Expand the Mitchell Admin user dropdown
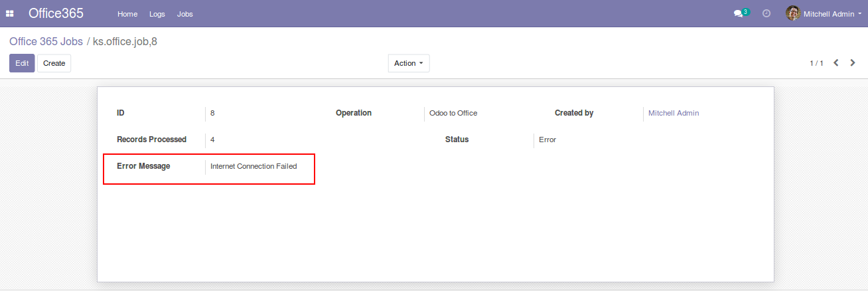Viewport: 868px width, 291px height. tap(830, 14)
